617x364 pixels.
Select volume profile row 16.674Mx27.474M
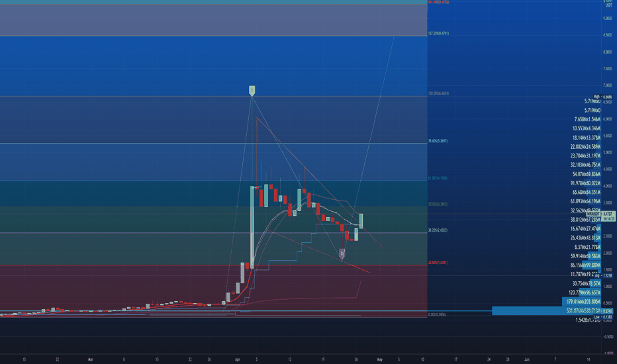[585, 228]
